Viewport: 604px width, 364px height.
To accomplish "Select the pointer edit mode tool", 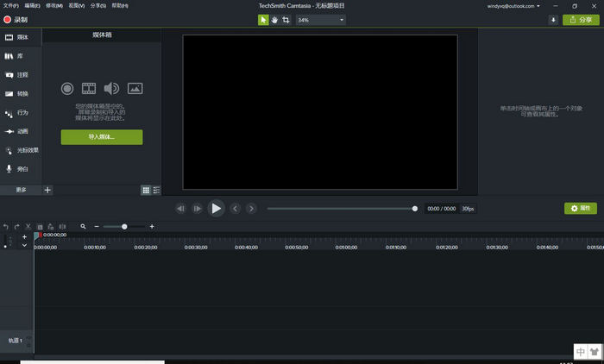I will pos(264,19).
